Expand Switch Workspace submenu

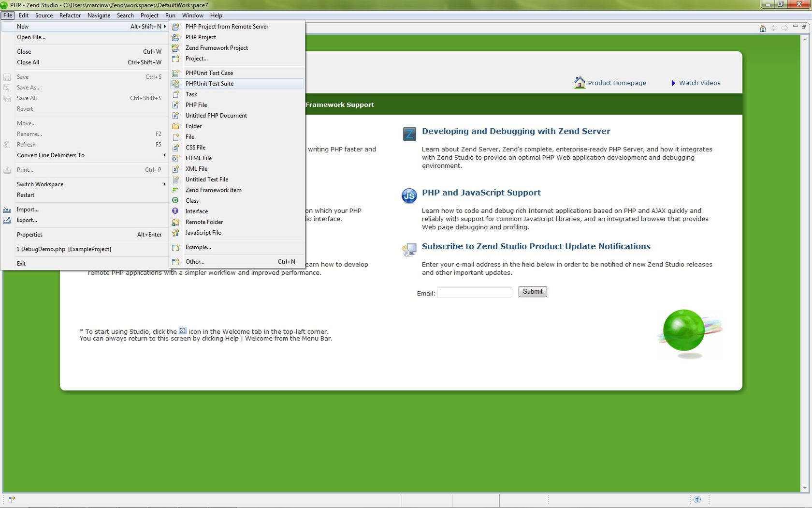pos(165,184)
